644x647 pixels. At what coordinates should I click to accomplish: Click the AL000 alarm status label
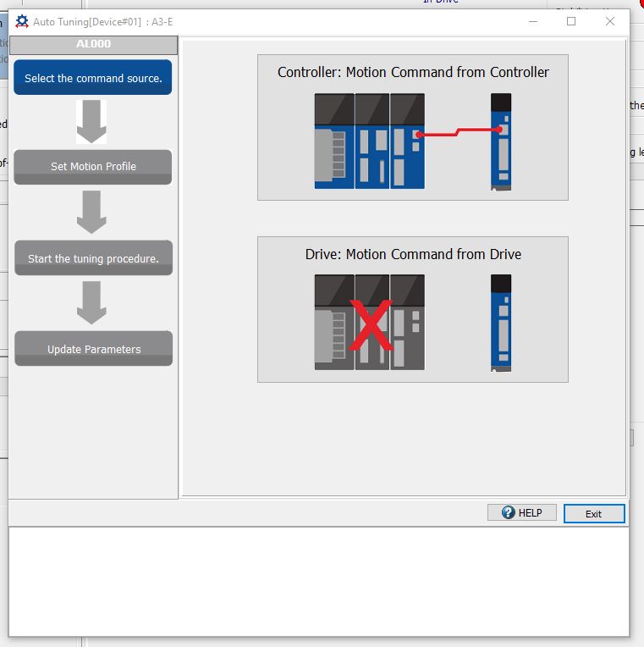coord(94,44)
